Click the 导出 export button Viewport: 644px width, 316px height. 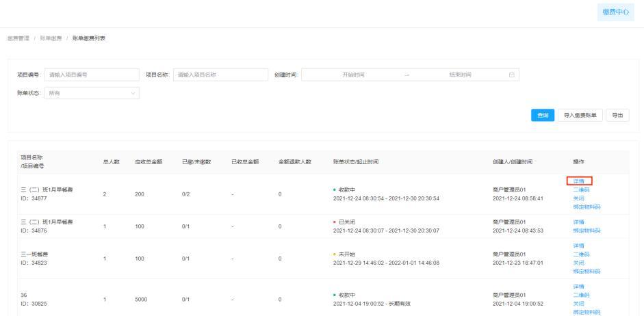[x=617, y=116]
